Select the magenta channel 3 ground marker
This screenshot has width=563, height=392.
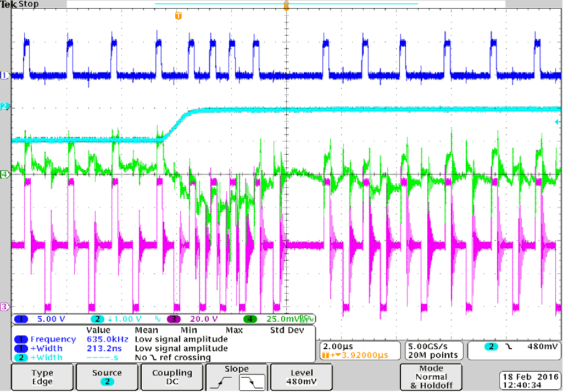coord(5,306)
